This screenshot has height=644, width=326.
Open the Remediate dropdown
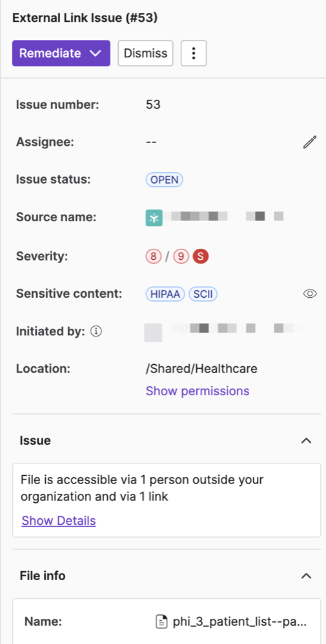pyautogui.click(x=61, y=53)
